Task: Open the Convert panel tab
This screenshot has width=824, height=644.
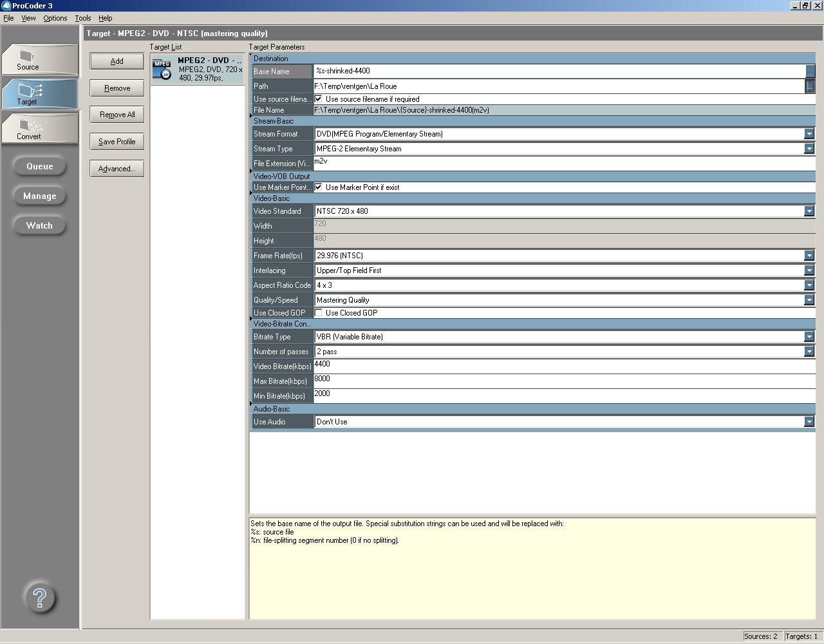Action: [x=40, y=128]
